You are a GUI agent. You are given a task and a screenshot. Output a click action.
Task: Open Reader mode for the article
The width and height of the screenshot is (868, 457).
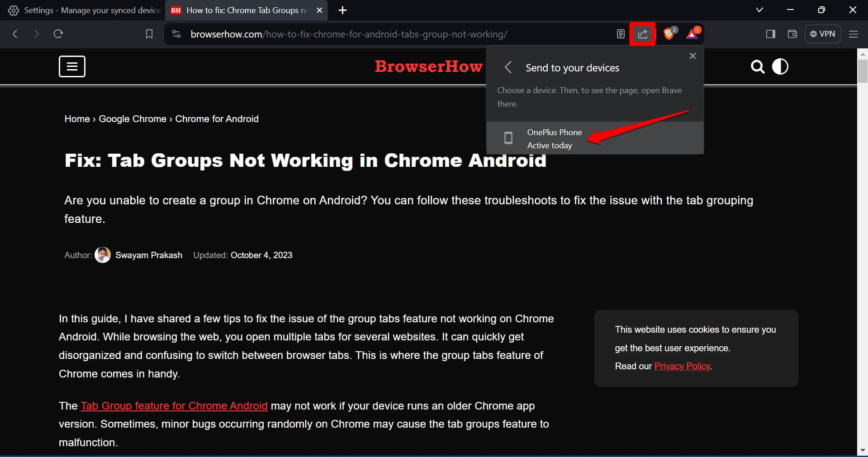621,34
